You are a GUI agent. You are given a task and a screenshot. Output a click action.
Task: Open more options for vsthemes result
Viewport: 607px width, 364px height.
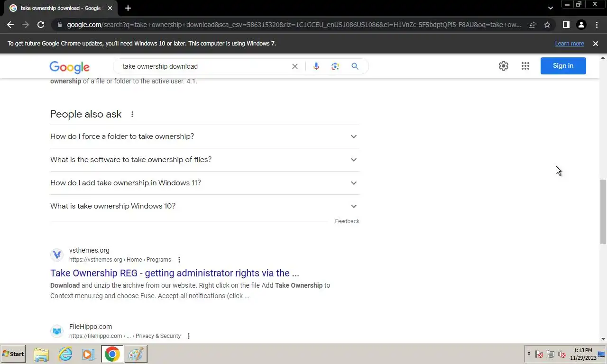point(179,260)
